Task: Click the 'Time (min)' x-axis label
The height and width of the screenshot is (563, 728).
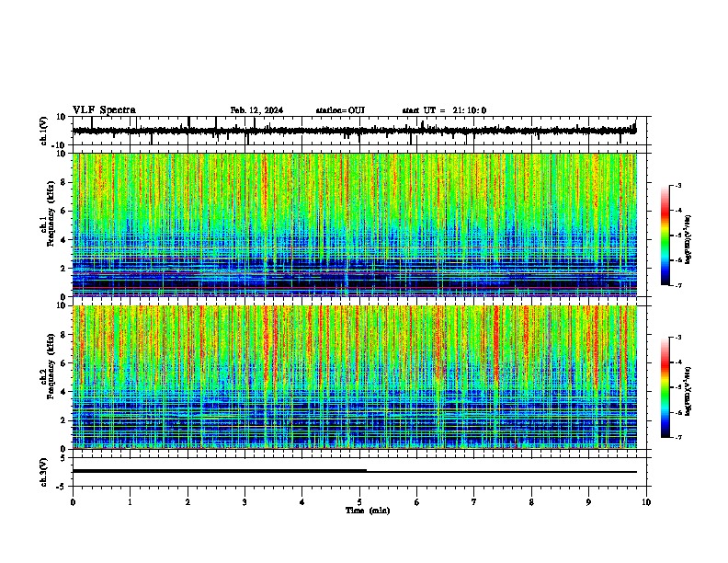Action: pyautogui.click(x=368, y=511)
